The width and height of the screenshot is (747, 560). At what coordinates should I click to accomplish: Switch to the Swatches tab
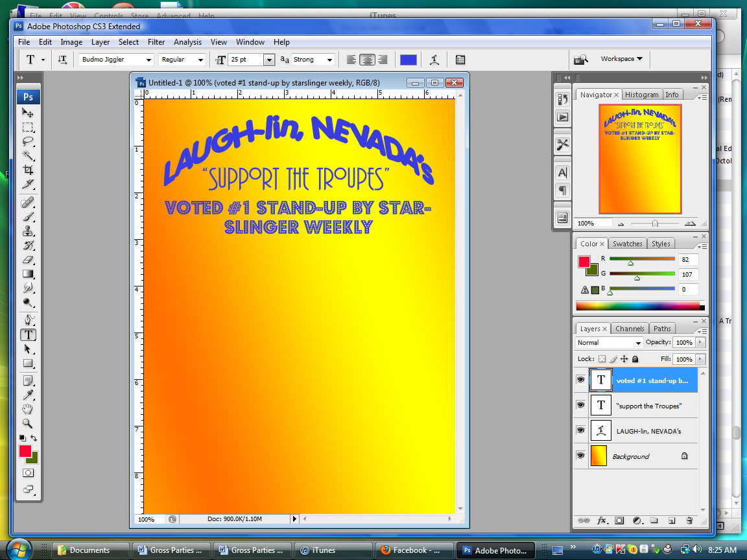627,243
